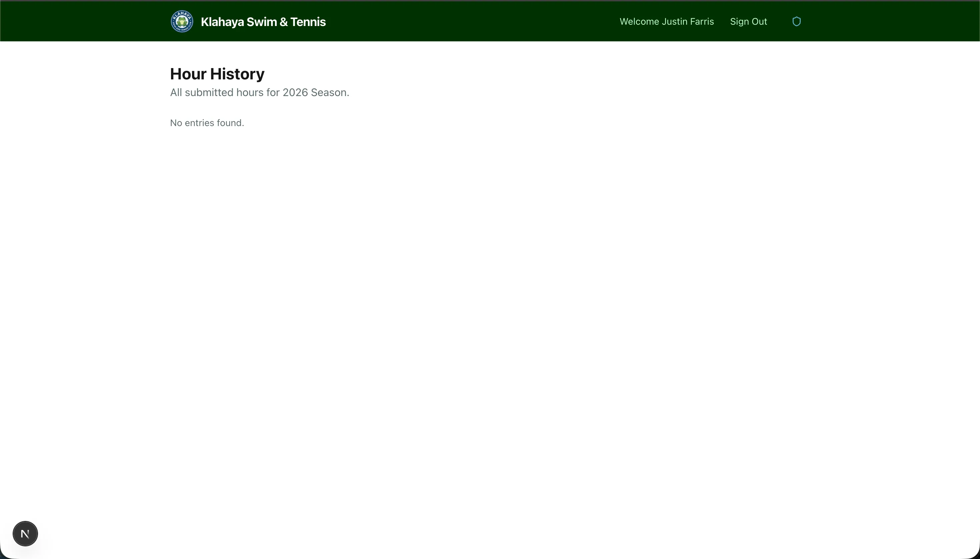The image size is (980, 559).
Task: Tap the outlined shield in header
Action: (x=796, y=21)
